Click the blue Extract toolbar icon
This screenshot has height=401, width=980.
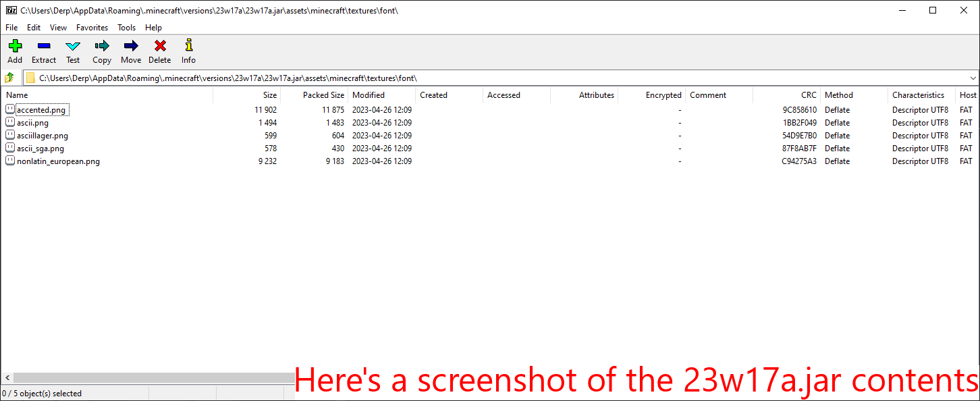(x=44, y=46)
